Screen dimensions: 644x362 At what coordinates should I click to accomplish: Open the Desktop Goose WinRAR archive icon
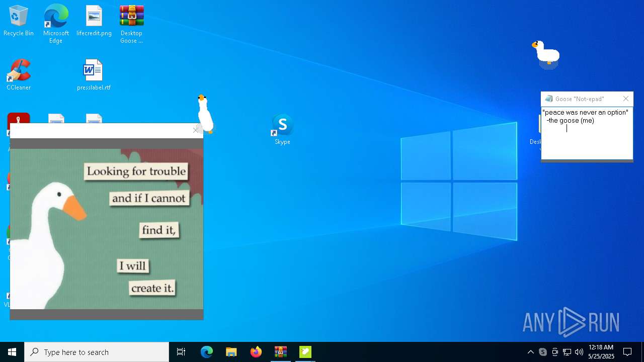(131, 24)
